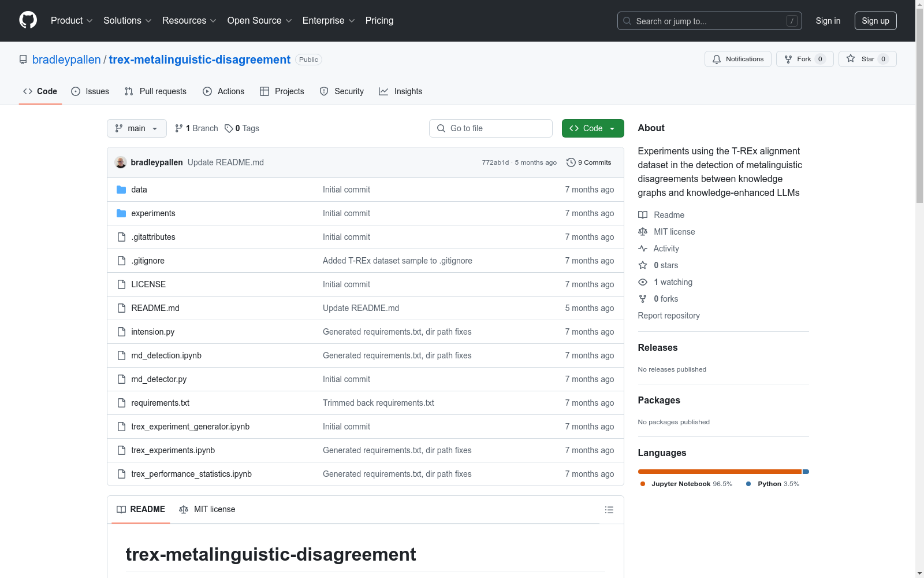
Task: Click the star icon beside 0 stars
Action: (643, 265)
